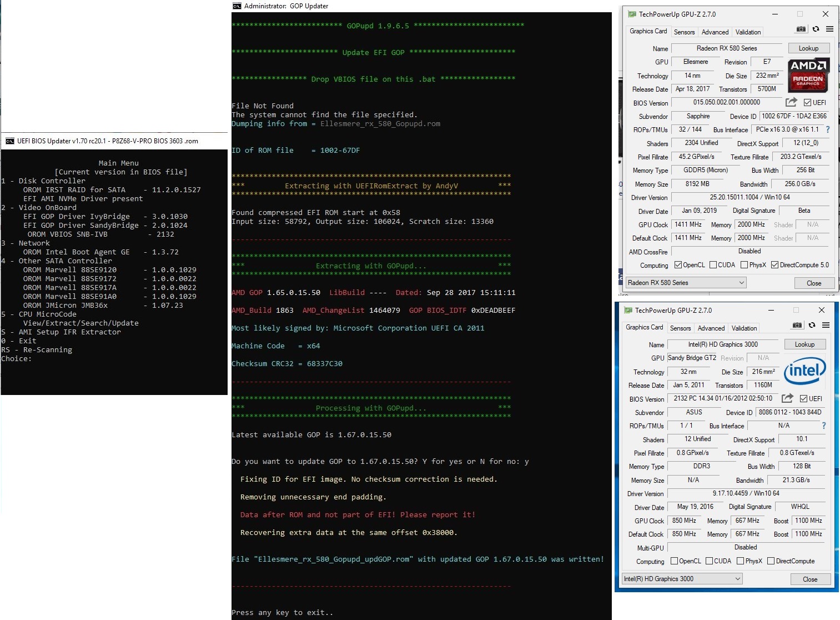The height and width of the screenshot is (620, 840).
Task: Click the GPU field showing Ellesmere
Action: [x=696, y=62]
